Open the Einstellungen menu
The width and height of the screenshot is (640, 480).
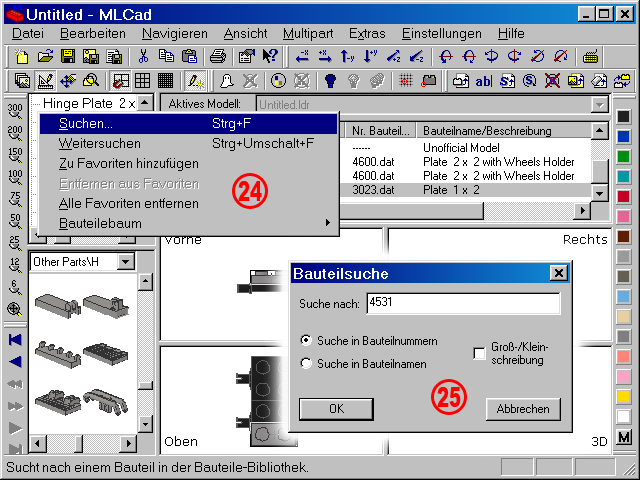click(x=442, y=33)
